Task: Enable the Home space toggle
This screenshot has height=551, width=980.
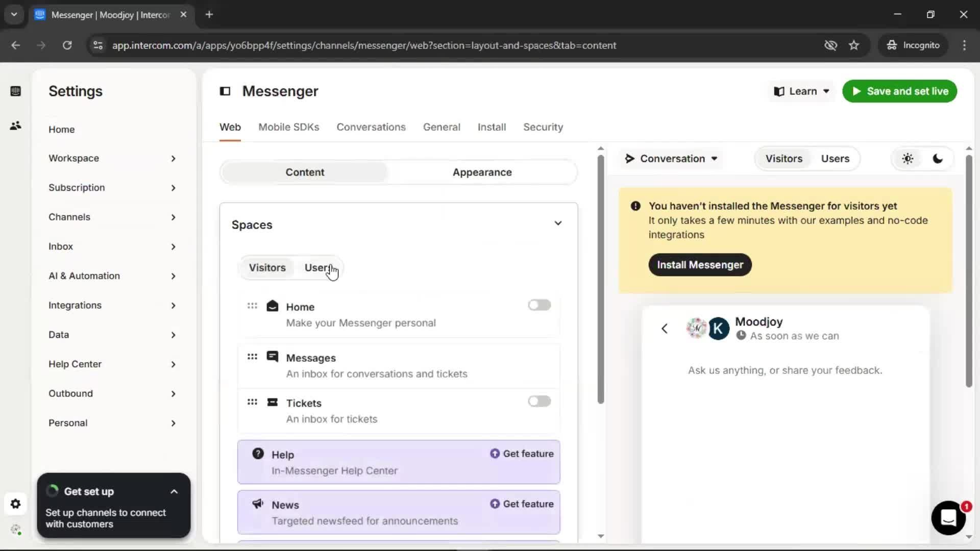Action: 540,305
